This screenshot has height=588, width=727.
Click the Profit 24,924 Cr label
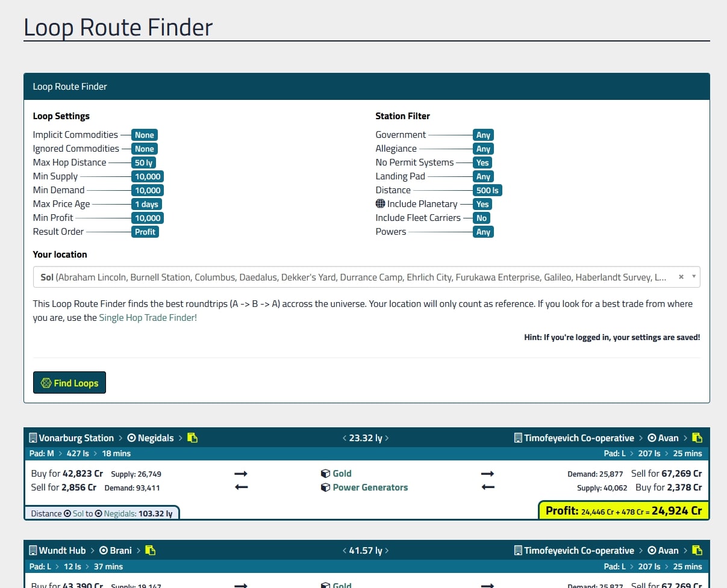pyautogui.click(x=623, y=510)
